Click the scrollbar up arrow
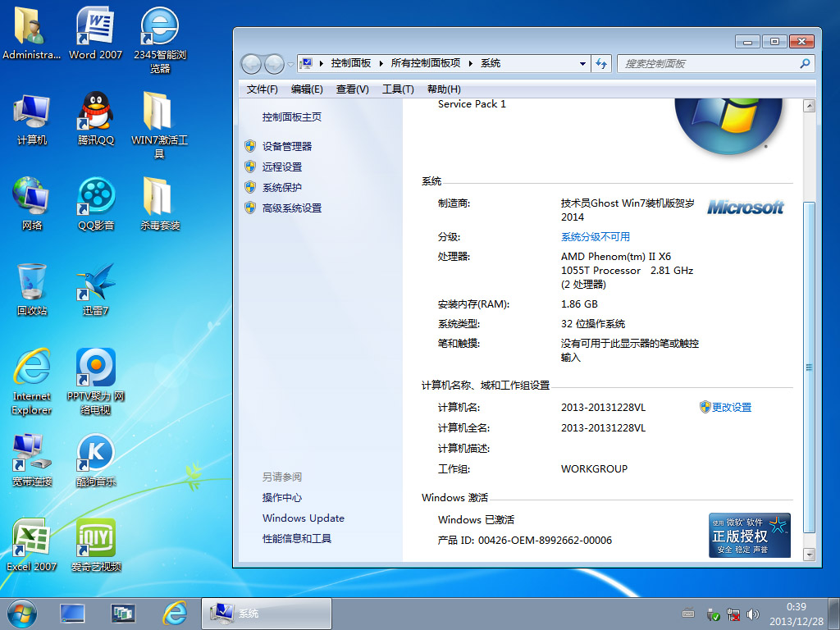The width and height of the screenshot is (840, 630). pos(810,106)
